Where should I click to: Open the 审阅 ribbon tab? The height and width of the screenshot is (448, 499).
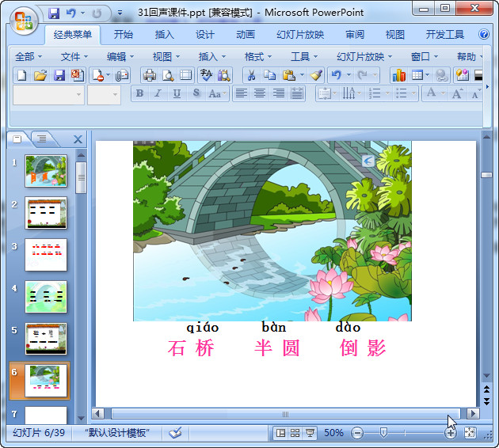point(355,34)
